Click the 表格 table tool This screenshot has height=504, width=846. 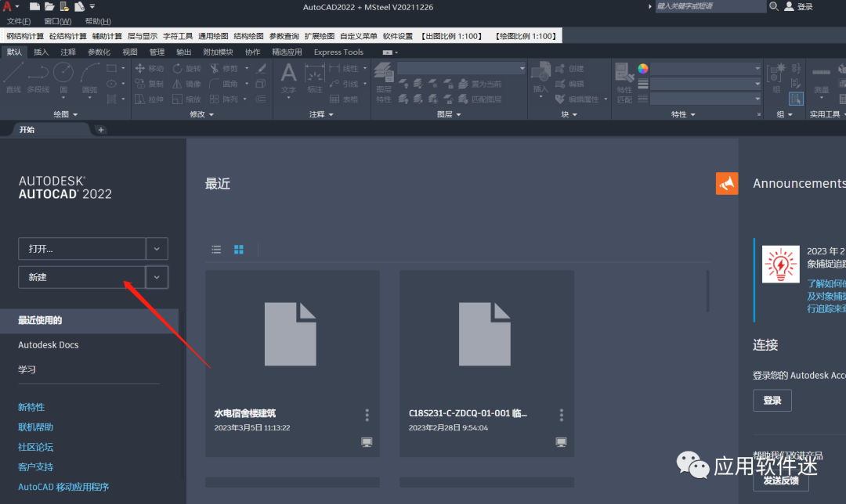point(344,99)
